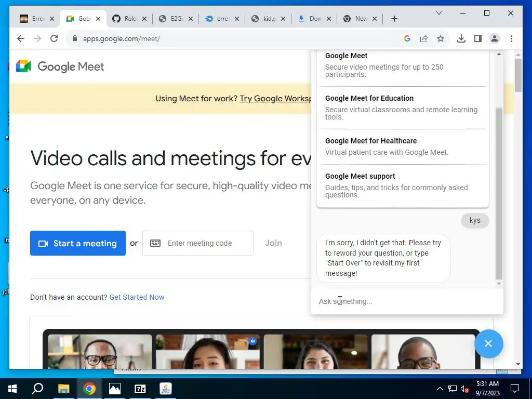Select Google Meet for Healthcare option
This screenshot has height=399, width=532.
coord(403,147)
